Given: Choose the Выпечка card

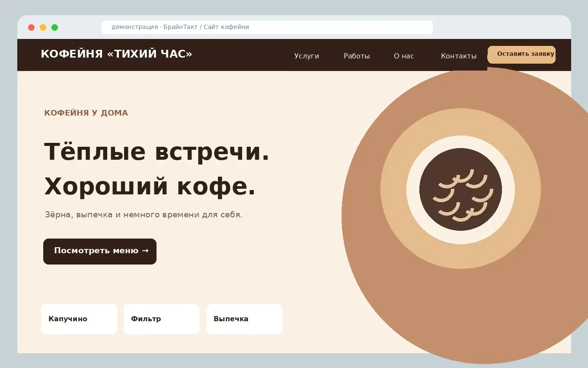Looking at the screenshot, I should pos(244,319).
